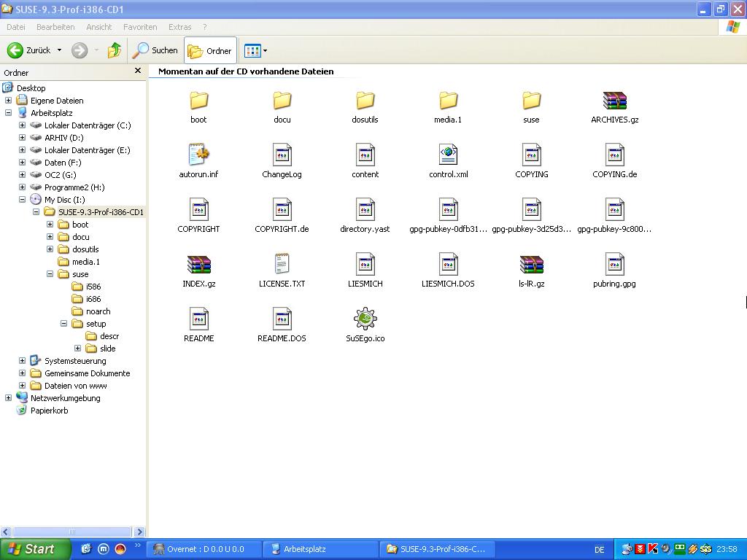This screenshot has width=747, height=560.
Task: Select the i586 folder in tree
Action: [x=93, y=286]
